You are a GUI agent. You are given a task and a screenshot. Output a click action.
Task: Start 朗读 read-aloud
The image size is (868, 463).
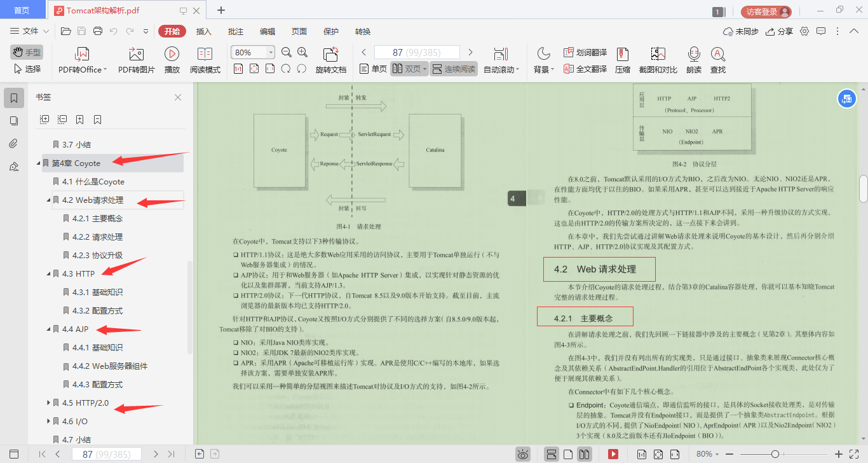pyautogui.click(x=693, y=60)
